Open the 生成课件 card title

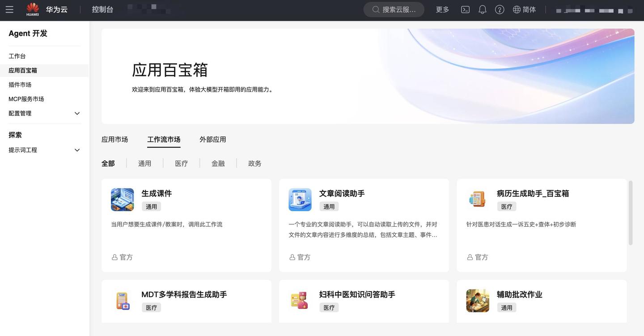157,193
